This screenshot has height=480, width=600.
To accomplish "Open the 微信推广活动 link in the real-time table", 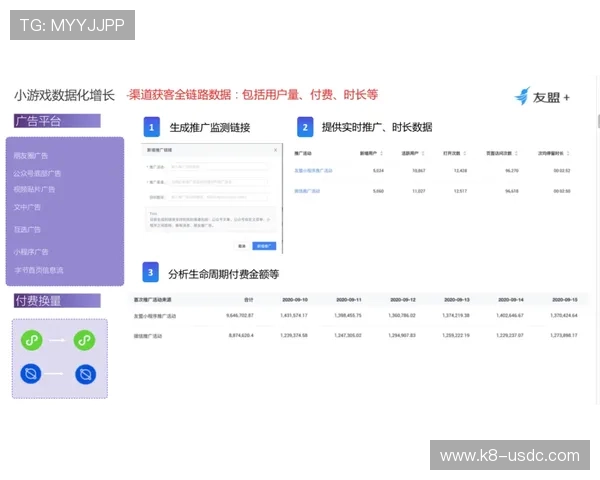I will 307,191.
